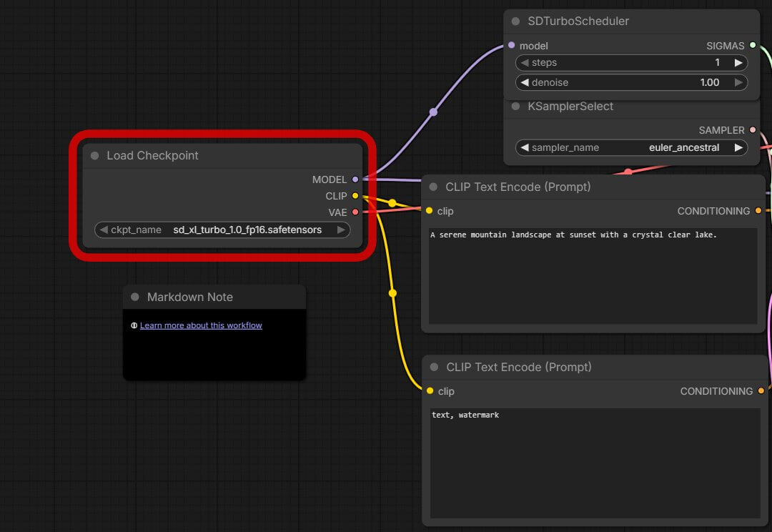The image size is (772, 532).
Task: Click the midpoint dot on the red link under KSamplerSelect
Action: tap(628, 172)
